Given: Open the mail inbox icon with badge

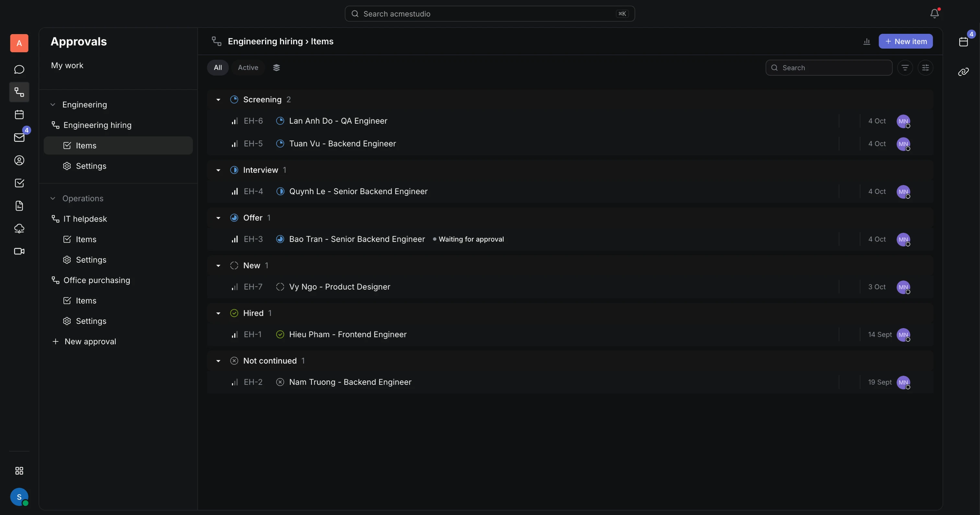Looking at the screenshot, I should point(19,138).
